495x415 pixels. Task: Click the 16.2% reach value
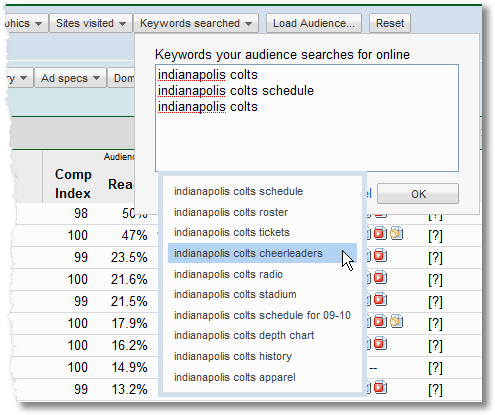(x=129, y=345)
